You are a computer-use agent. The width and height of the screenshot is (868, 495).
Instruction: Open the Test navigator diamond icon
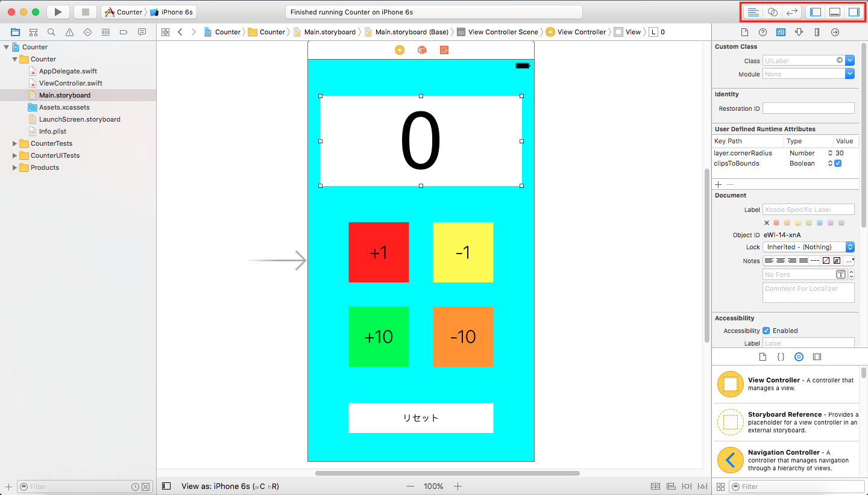click(87, 32)
